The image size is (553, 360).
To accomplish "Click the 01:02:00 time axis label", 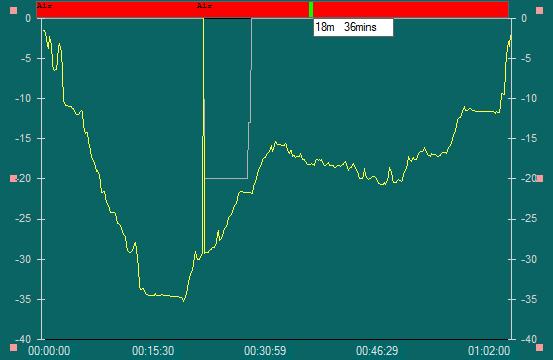I will pos(489,351).
